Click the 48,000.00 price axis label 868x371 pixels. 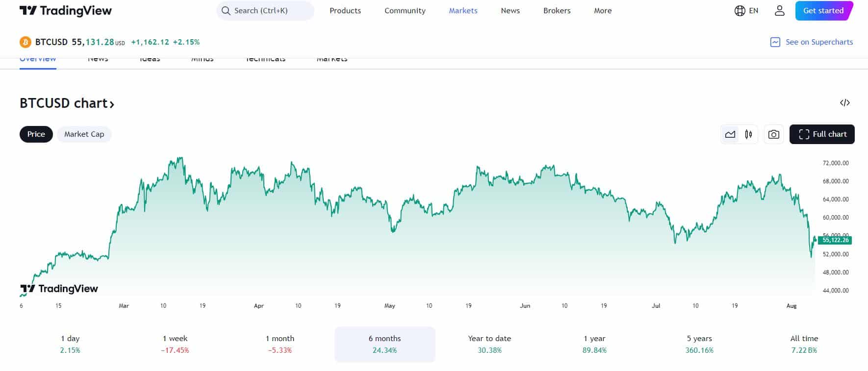click(836, 272)
